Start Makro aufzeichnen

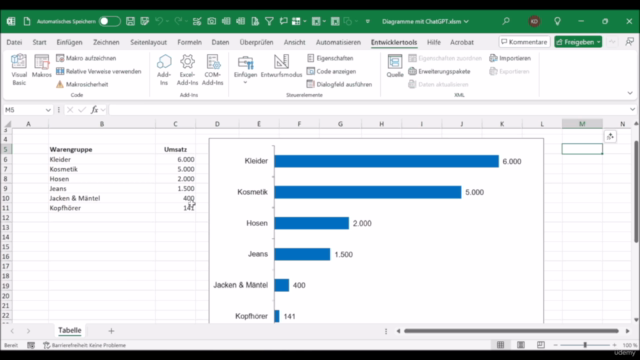coord(86,58)
